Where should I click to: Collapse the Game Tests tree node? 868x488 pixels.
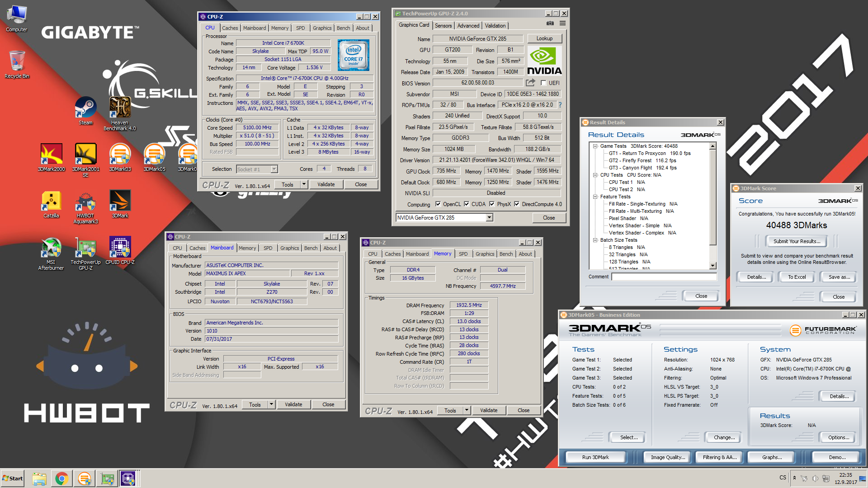[595, 146]
